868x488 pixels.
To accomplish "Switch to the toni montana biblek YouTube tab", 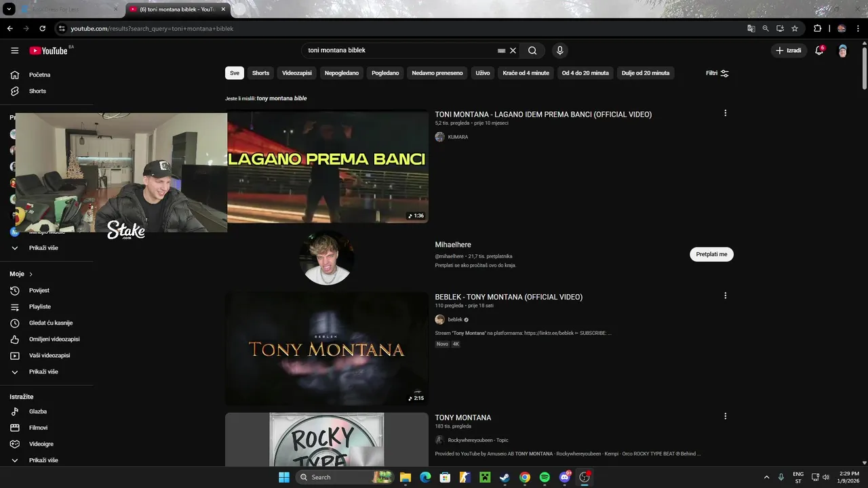I will 178,9.
